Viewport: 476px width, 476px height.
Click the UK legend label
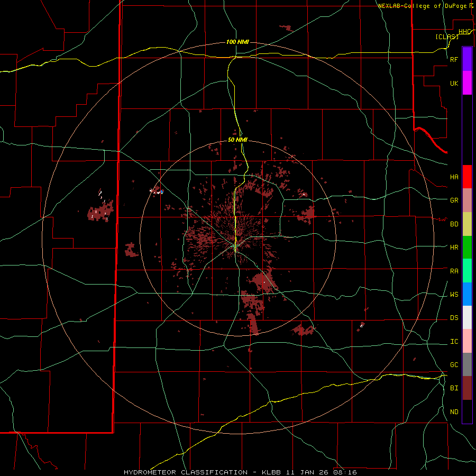coord(454,83)
